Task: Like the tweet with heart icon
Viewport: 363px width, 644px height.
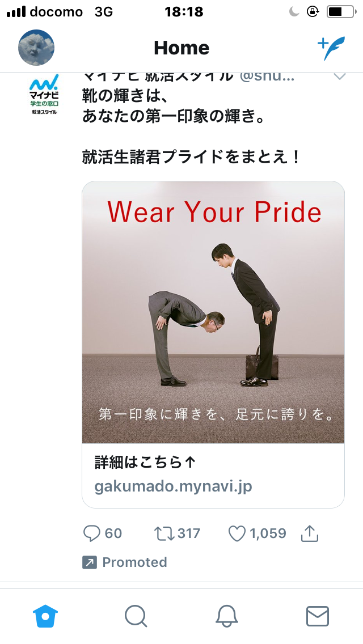Action: [237, 533]
